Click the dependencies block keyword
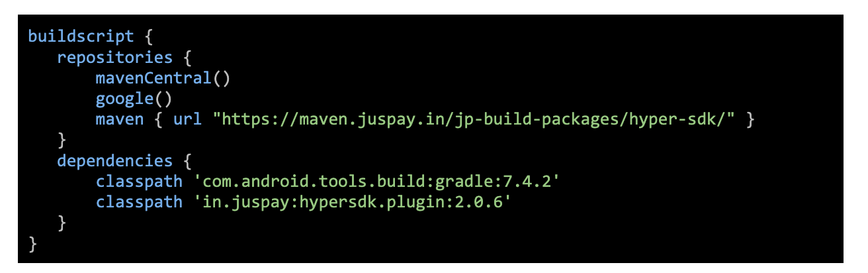 coord(115,161)
